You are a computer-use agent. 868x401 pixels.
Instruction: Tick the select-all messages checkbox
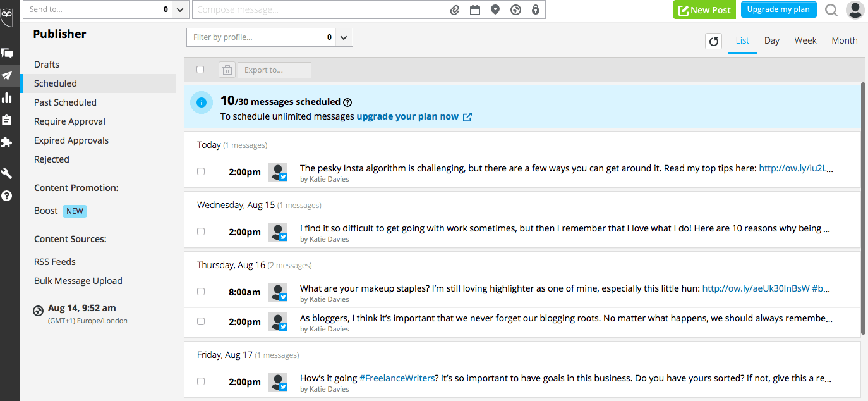click(200, 70)
